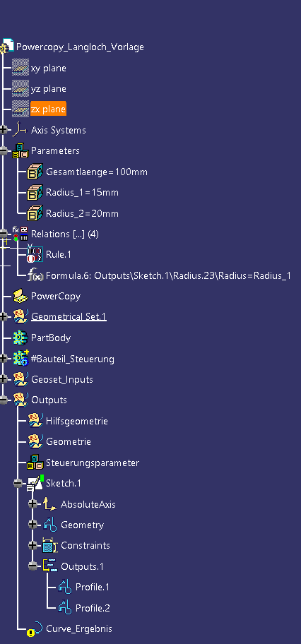Expand Geometrical Set.1 node
Image resolution: width=301 pixels, height=644 pixels.
pos(4,316)
